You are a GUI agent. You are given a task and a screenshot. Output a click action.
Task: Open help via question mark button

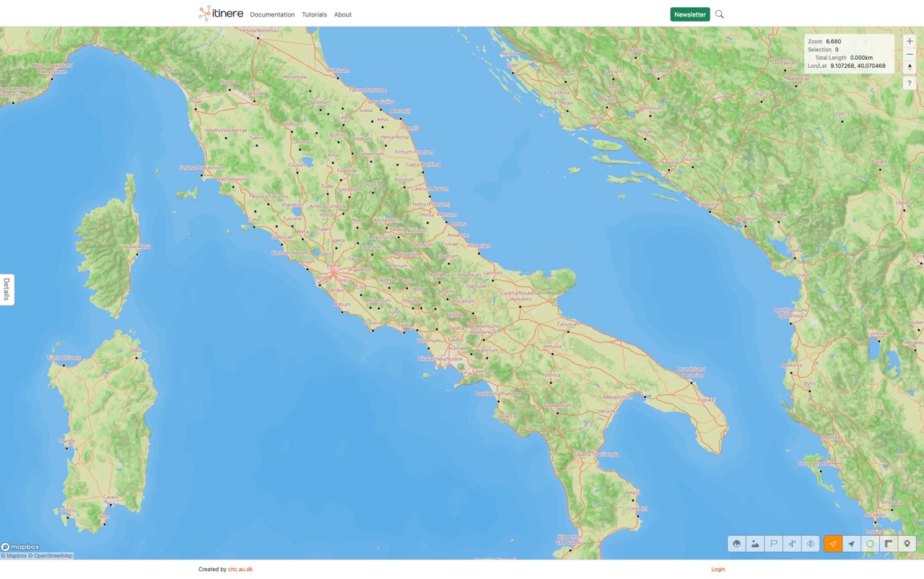pos(910,84)
